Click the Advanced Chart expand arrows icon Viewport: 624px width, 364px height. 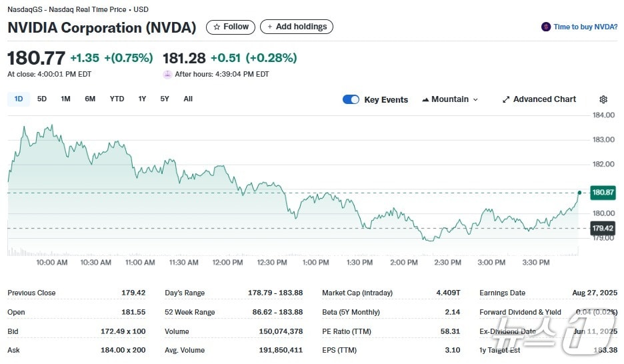tap(506, 99)
